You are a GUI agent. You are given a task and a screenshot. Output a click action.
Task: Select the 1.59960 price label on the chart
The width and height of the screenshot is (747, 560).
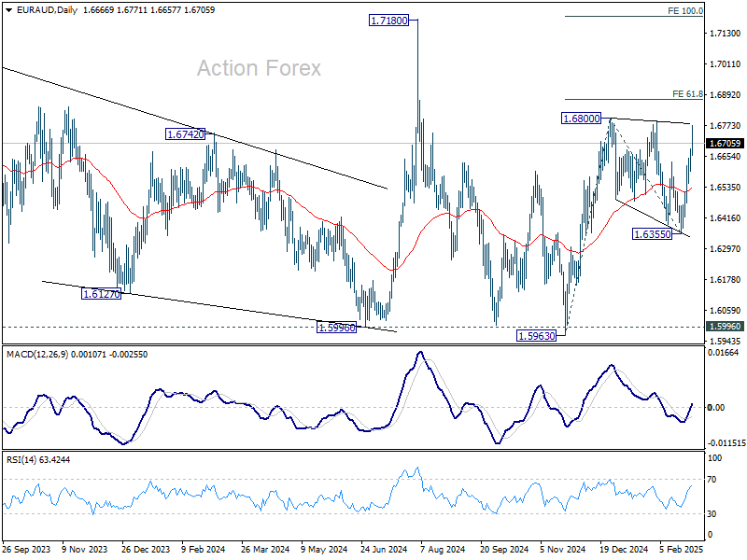(336, 328)
